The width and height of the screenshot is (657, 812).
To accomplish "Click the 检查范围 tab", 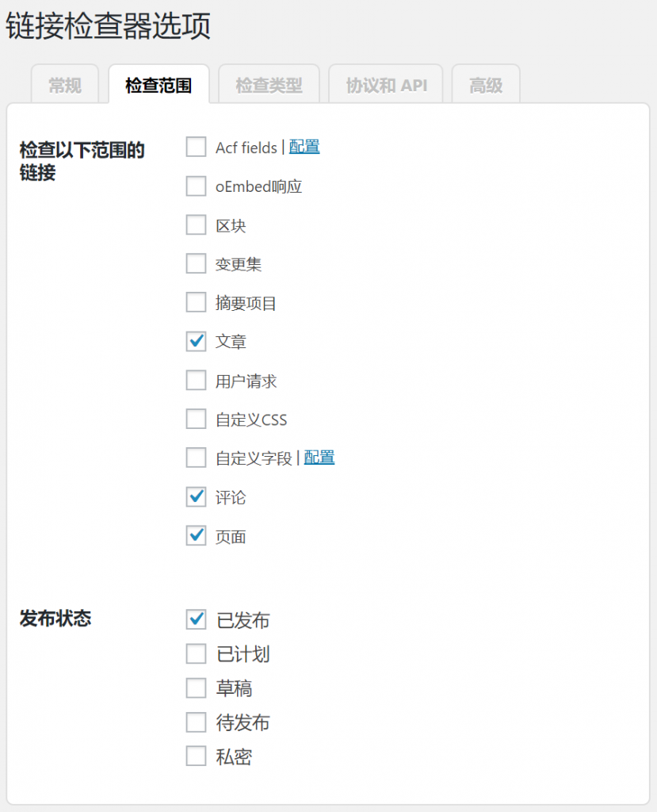I will pyautogui.click(x=159, y=86).
